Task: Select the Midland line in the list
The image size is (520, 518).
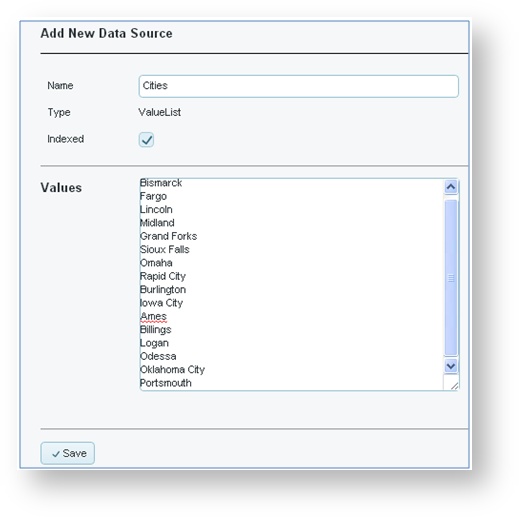Action: (157, 223)
